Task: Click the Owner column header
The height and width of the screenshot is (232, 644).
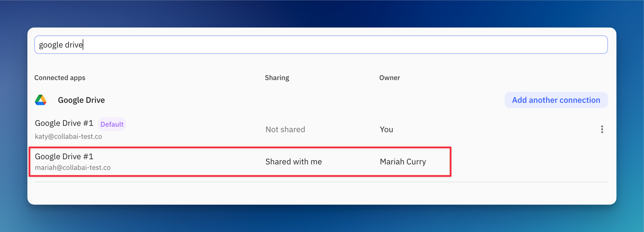Action: coord(389,78)
